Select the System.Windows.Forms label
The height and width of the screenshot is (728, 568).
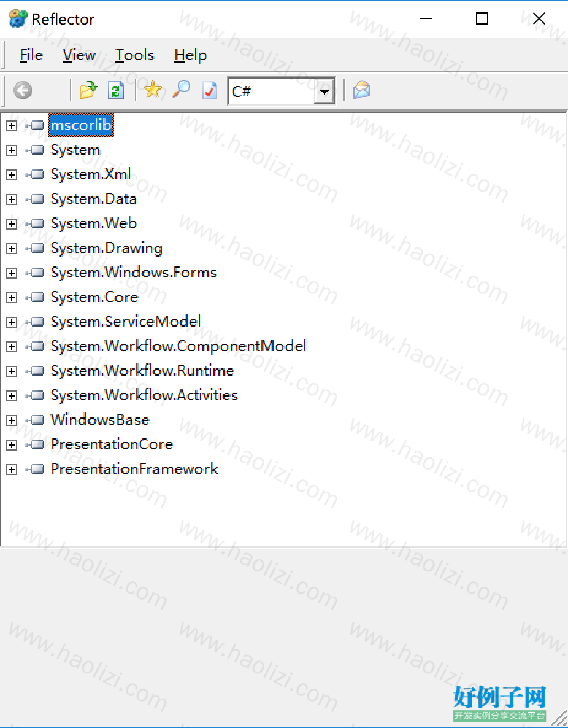(134, 273)
